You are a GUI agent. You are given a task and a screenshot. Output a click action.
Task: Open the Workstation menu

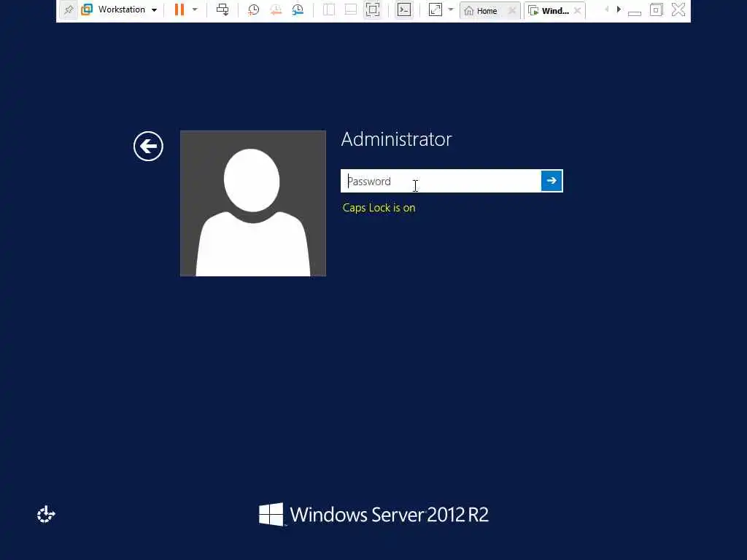click(127, 9)
